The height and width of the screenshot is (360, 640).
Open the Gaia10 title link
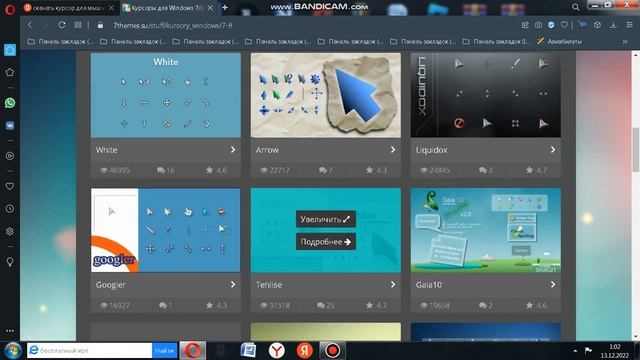click(429, 284)
